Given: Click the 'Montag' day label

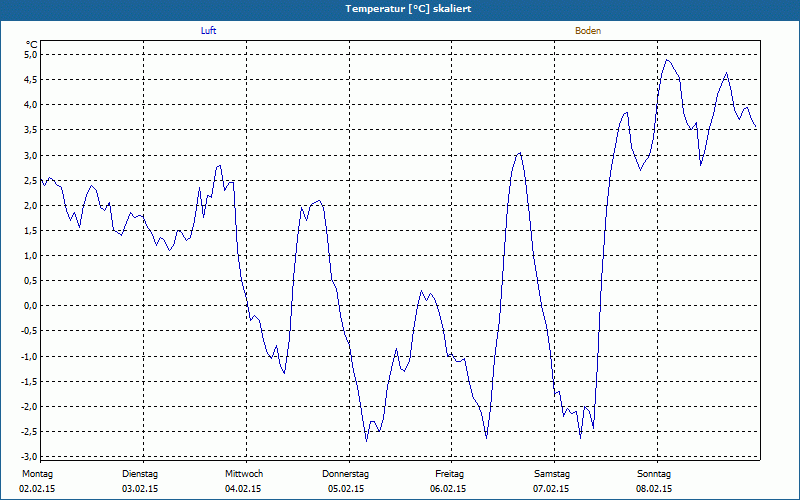Looking at the screenshot, I should (x=37, y=474).
